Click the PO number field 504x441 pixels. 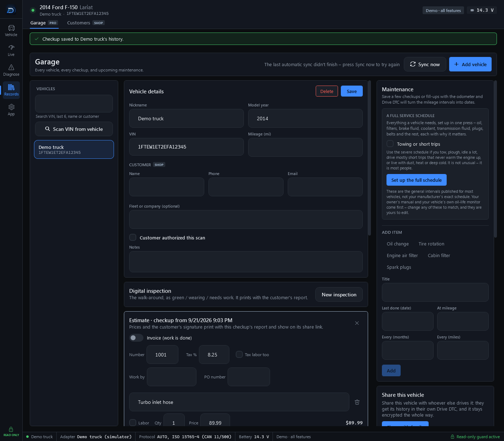(249, 377)
